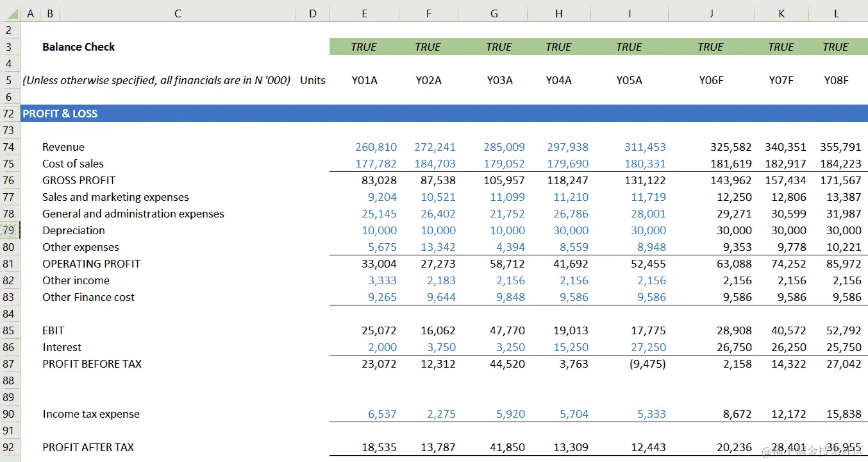Select the Interest row label
868x462 pixels.
pyautogui.click(x=62, y=347)
